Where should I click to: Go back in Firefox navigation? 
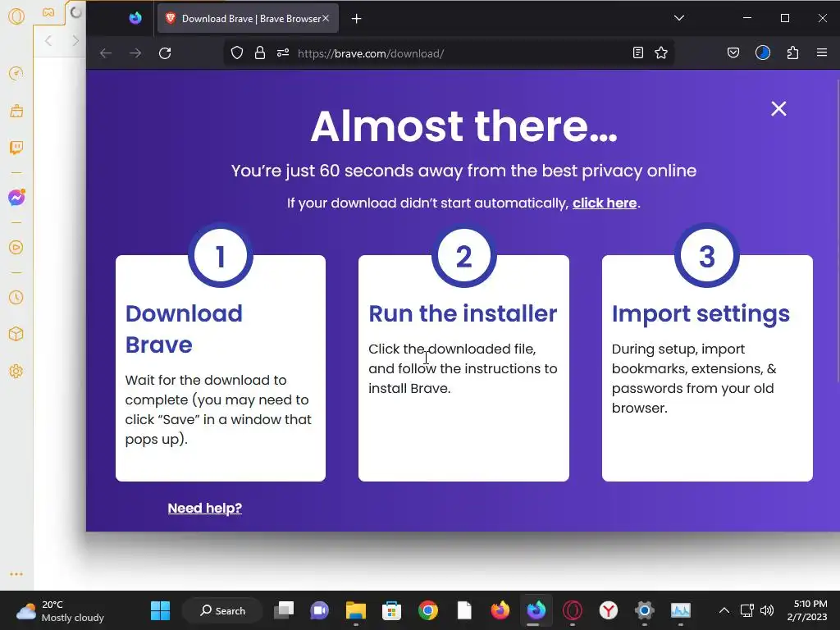[x=106, y=53]
